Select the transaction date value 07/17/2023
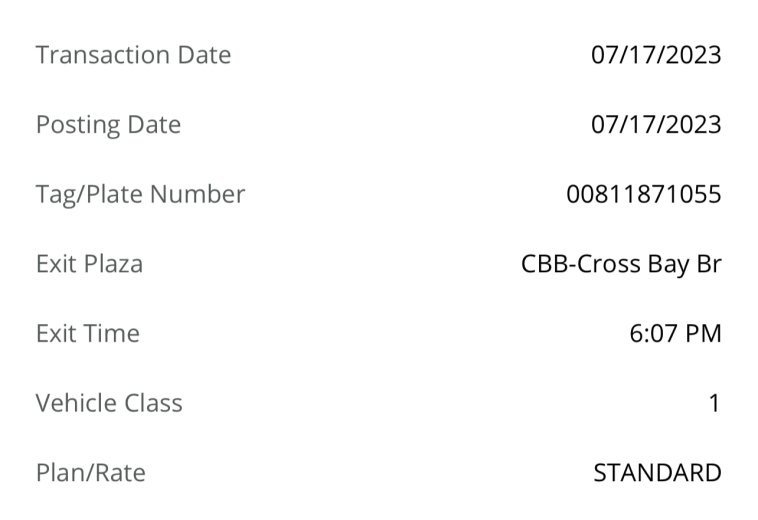758x520 pixels. point(656,55)
